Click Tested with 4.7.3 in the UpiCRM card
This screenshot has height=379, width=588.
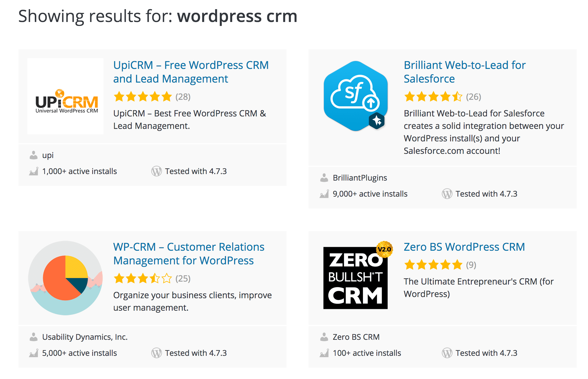click(x=196, y=171)
